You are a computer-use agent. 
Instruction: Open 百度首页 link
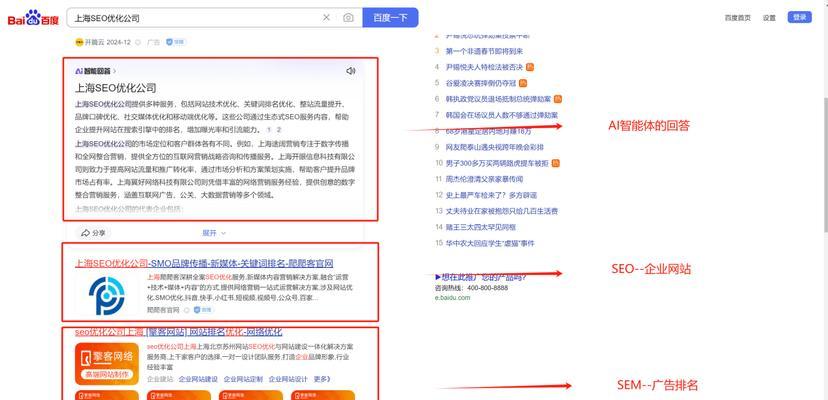(738, 17)
